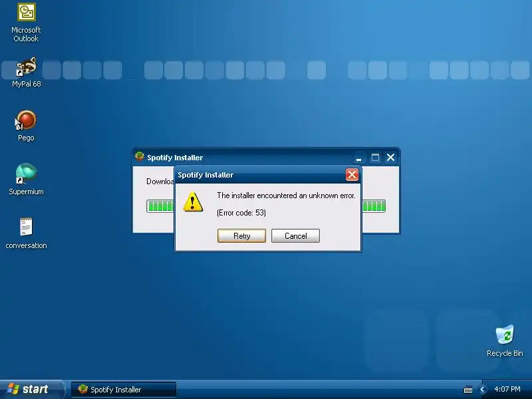Select the Recycle Bin icon
The image size is (532, 399).
coord(505,340)
